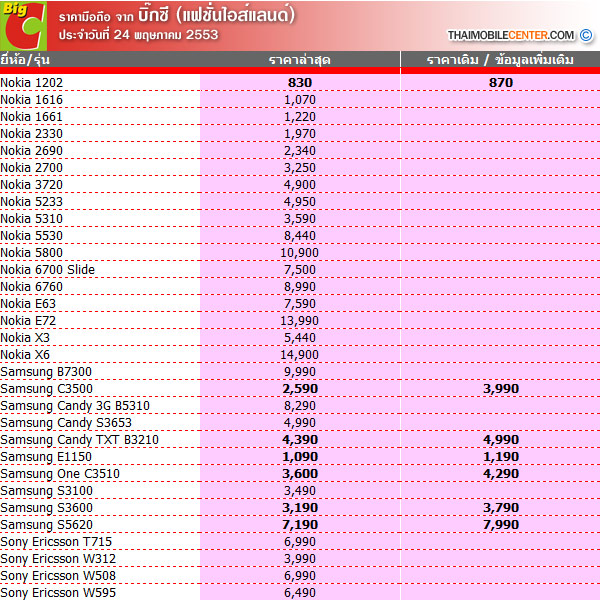Click the 8,290 price cell
600x600 pixels.
point(300,406)
